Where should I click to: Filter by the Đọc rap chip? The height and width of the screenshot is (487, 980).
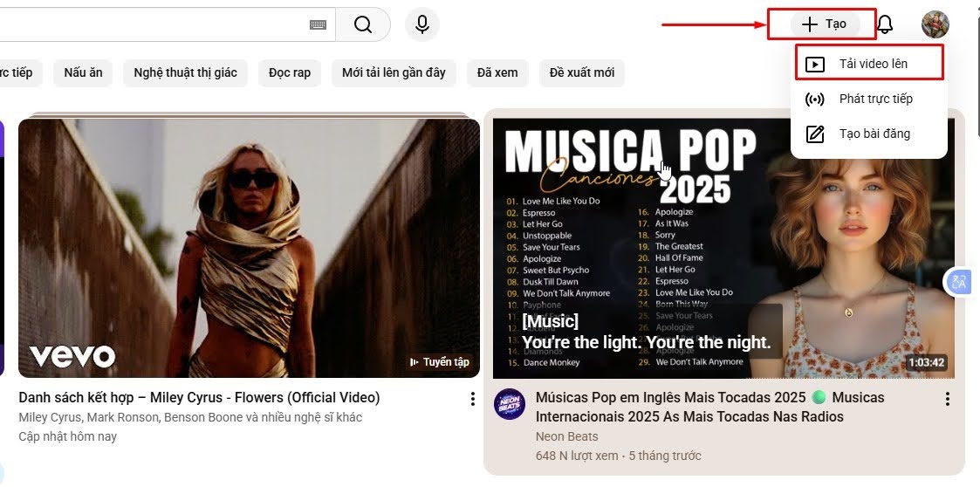point(290,72)
